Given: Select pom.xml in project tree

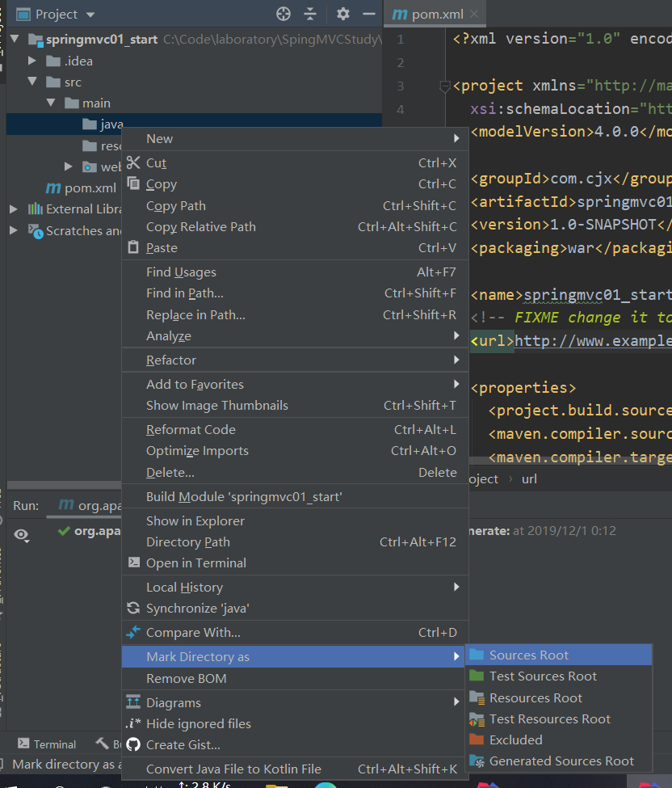Looking at the screenshot, I should pos(81,188).
